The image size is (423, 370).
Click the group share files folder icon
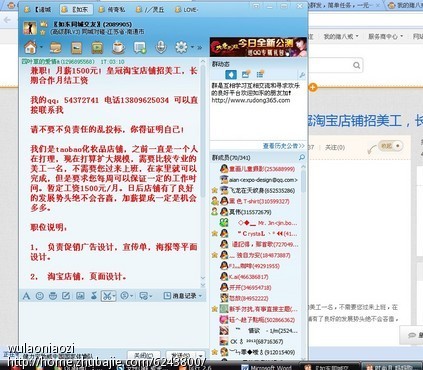(x=55, y=48)
